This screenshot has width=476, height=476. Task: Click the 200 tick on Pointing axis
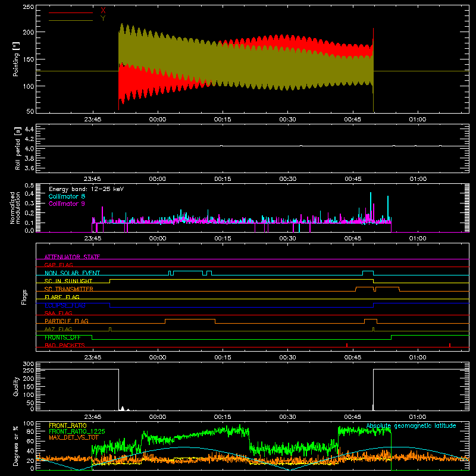29,32
